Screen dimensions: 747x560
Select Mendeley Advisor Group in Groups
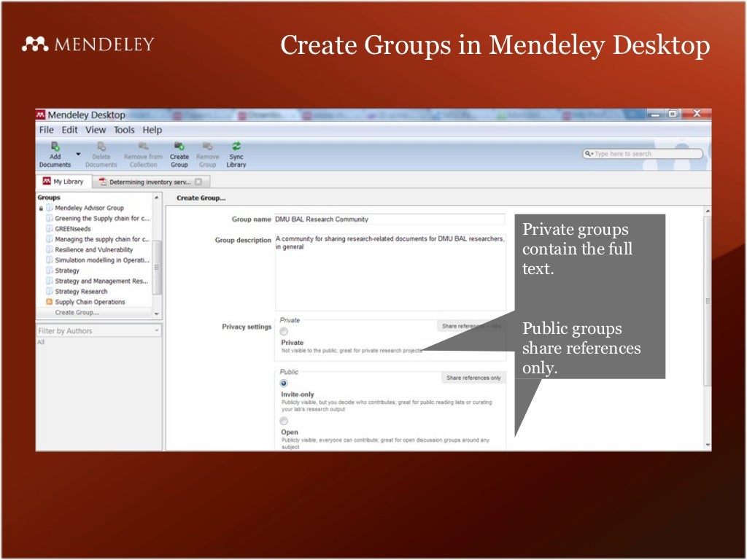[89, 208]
